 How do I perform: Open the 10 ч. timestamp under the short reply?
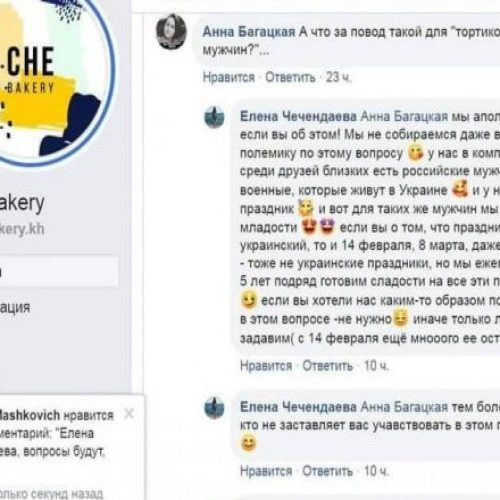[376, 471]
